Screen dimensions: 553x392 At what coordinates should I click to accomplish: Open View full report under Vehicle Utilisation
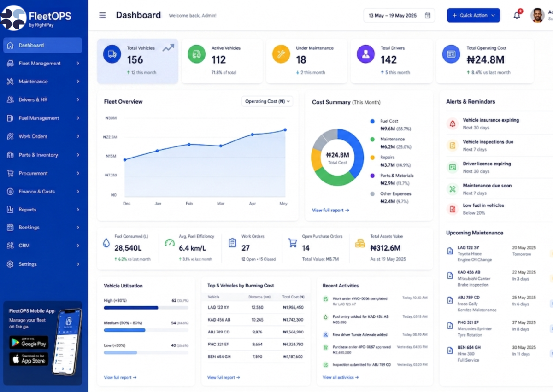pyautogui.click(x=120, y=377)
